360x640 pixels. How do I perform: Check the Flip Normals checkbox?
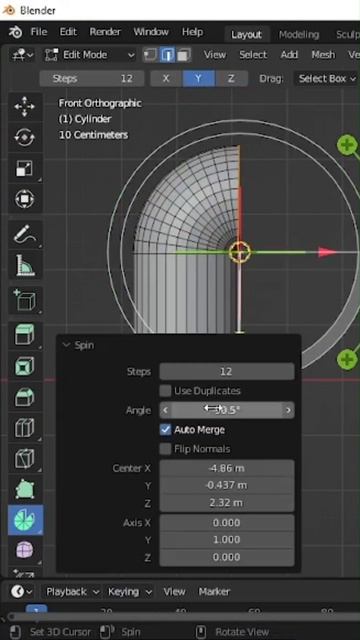165,449
